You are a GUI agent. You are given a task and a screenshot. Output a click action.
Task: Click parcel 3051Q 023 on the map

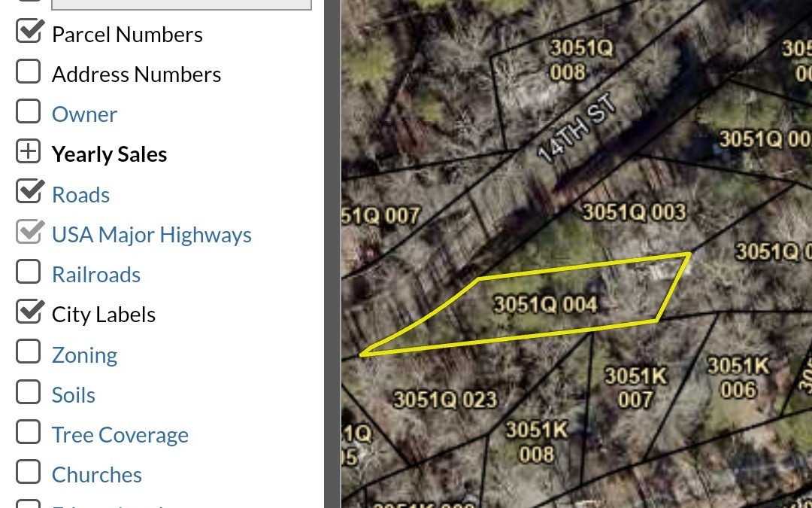(445, 399)
